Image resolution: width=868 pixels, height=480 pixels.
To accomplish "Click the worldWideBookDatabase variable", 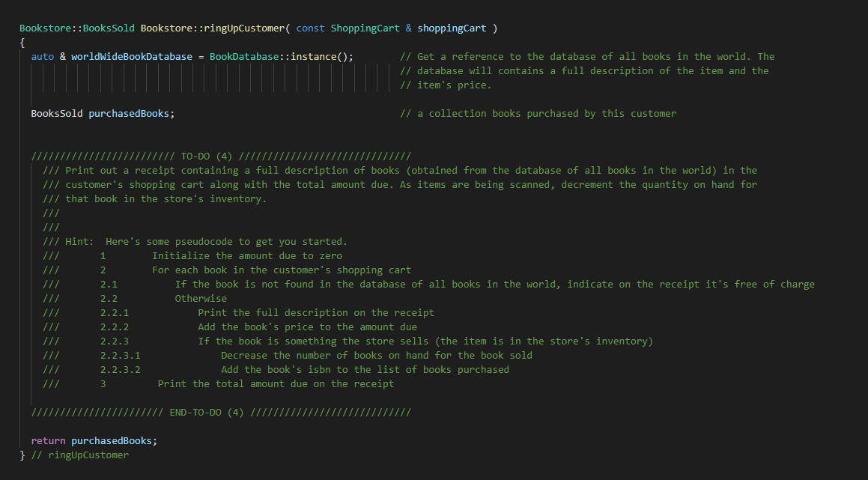I will pos(132,56).
